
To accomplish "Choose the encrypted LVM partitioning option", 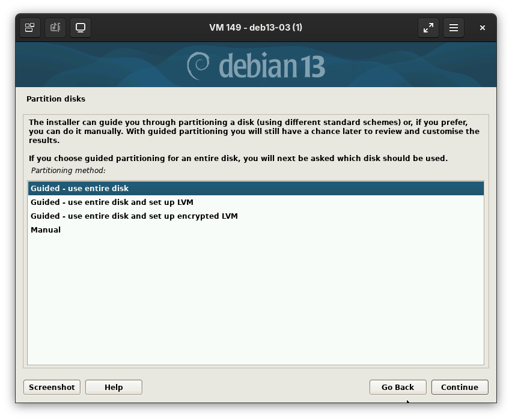I will [133, 216].
